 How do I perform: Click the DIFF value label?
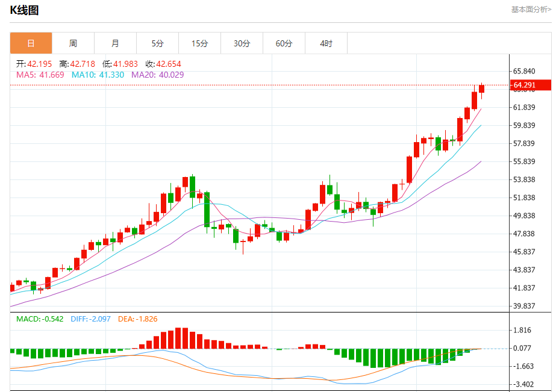point(91,319)
